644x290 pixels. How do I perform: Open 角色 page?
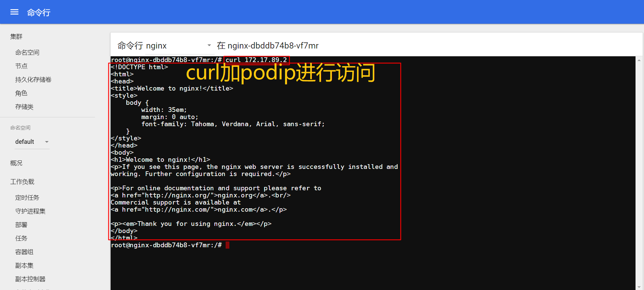coord(21,93)
